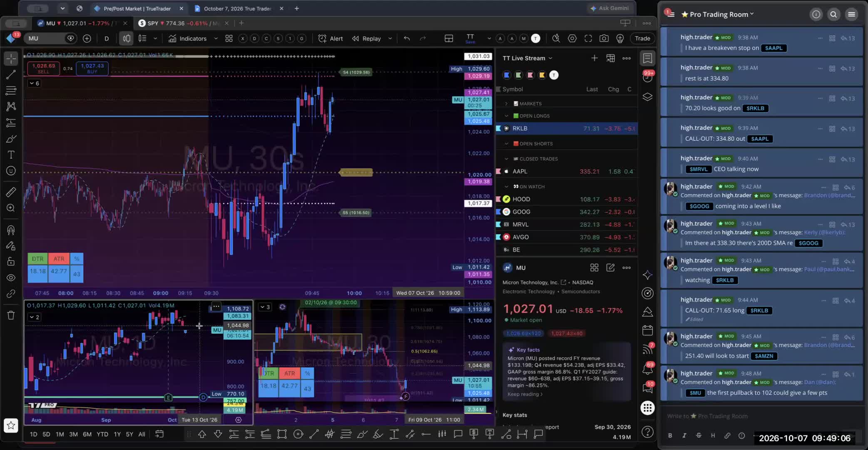Click the 1,027.43 BUY button

point(92,68)
